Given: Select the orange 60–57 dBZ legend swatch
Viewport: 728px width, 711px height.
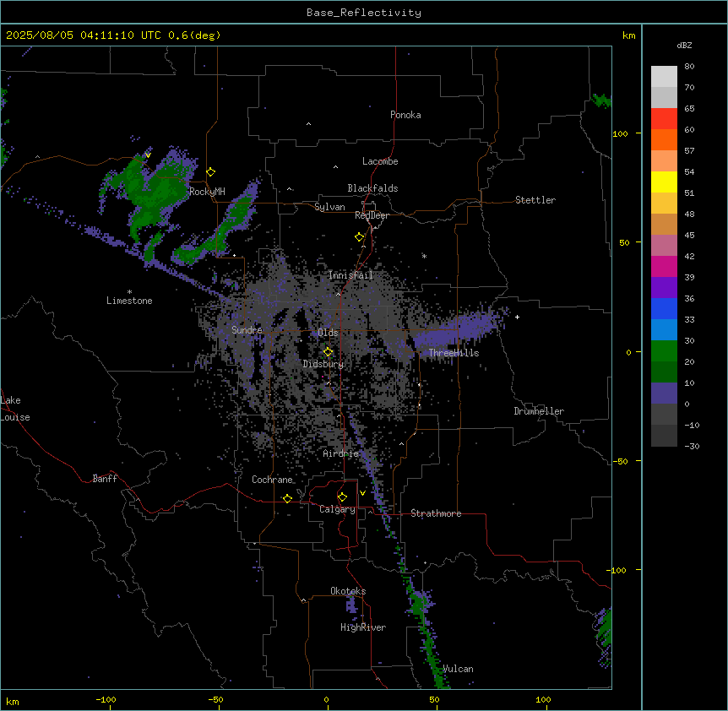Looking at the screenshot, I should pos(664,139).
